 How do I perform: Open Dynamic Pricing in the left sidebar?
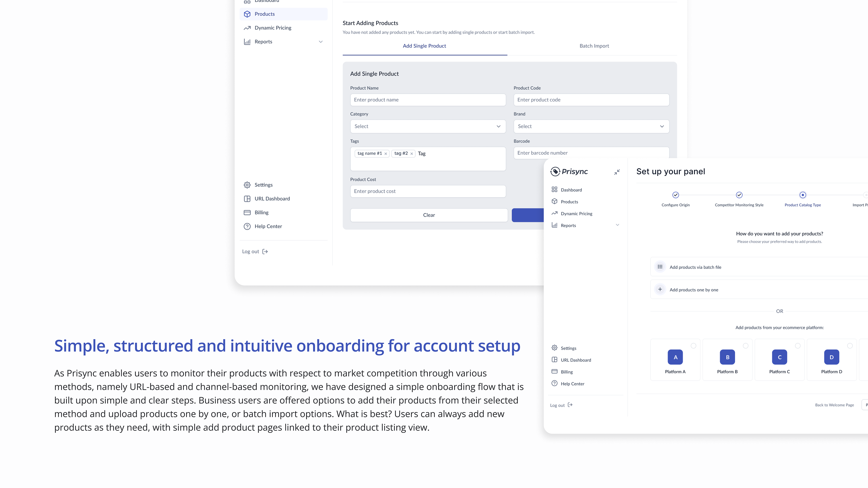[273, 28]
